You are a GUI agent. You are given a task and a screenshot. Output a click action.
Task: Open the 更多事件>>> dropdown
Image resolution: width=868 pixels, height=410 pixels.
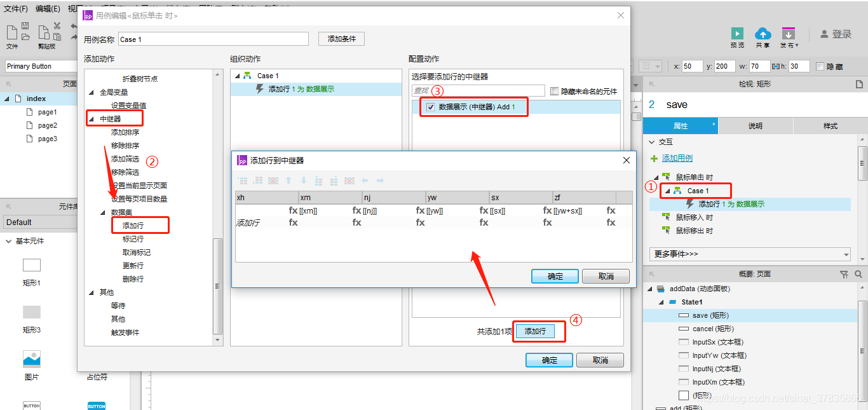tap(750, 254)
